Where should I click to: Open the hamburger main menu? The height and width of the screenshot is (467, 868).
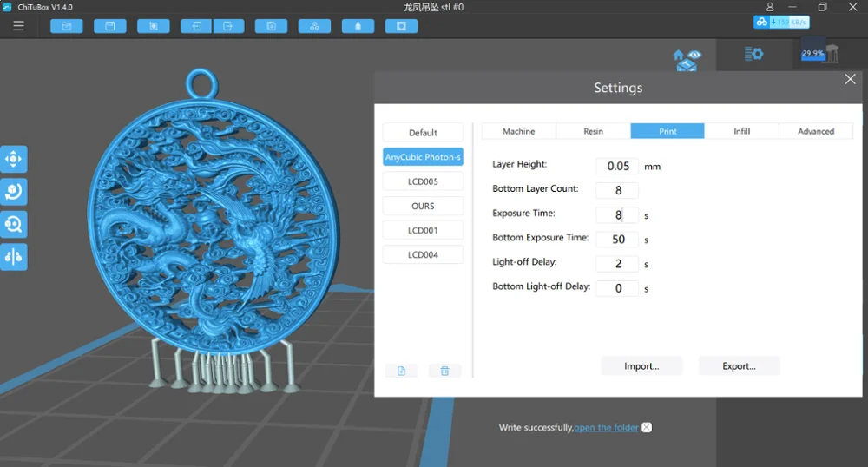[x=18, y=26]
